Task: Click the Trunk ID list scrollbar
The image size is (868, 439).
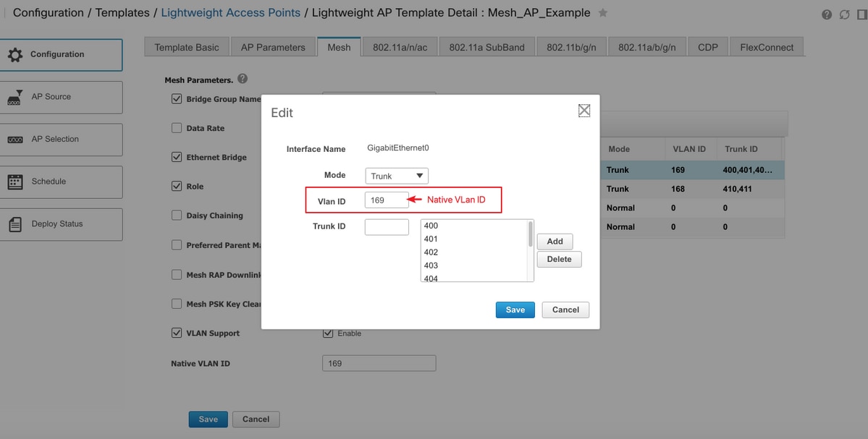Action: (531, 234)
